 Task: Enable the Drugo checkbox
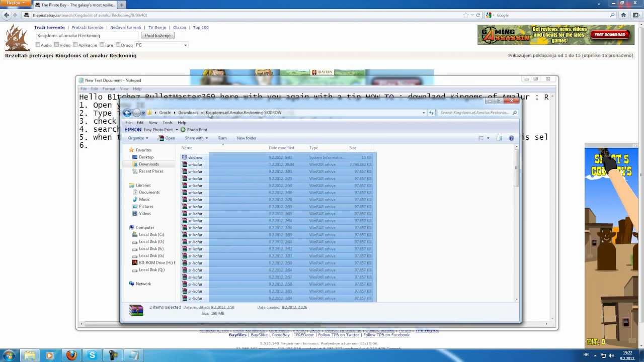(x=118, y=45)
